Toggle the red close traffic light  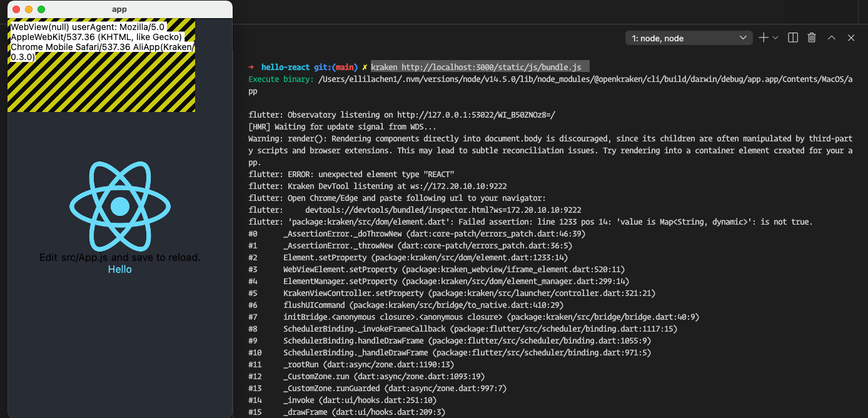click(16, 9)
